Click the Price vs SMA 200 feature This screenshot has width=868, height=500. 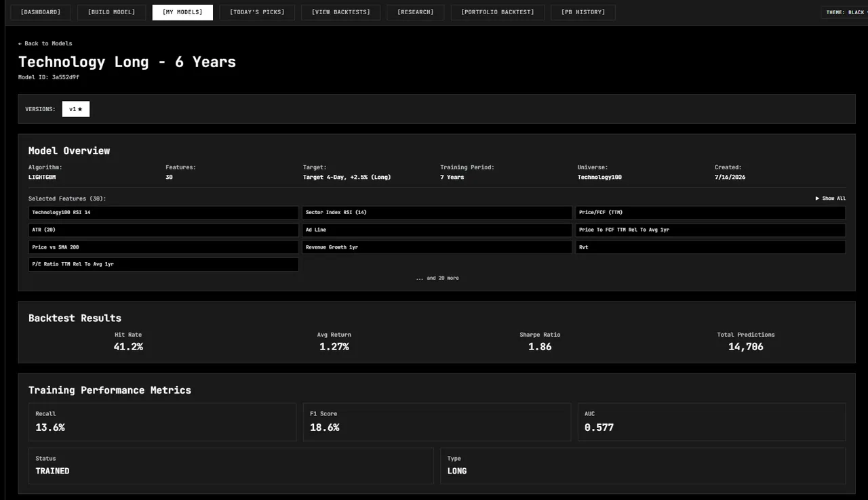163,247
